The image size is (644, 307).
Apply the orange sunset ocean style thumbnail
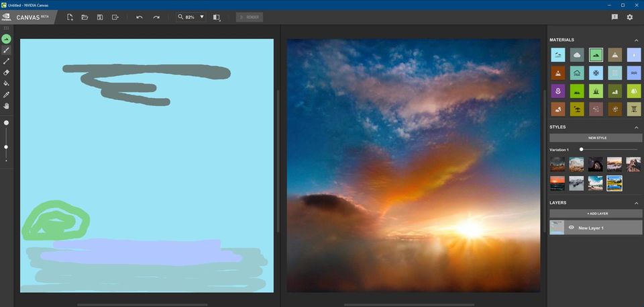(557, 183)
